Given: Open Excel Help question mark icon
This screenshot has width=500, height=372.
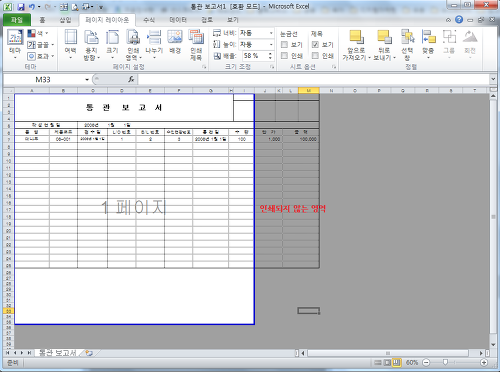Looking at the screenshot, I should (459, 20).
